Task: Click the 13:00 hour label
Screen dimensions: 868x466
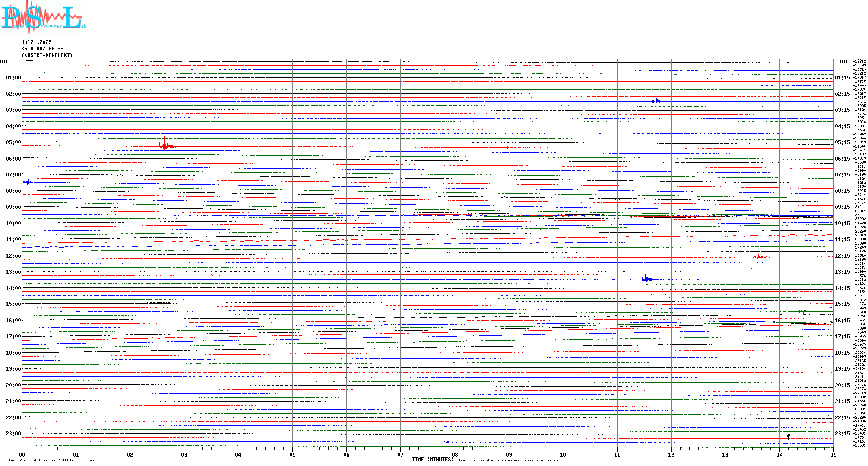Action: point(13,272)
